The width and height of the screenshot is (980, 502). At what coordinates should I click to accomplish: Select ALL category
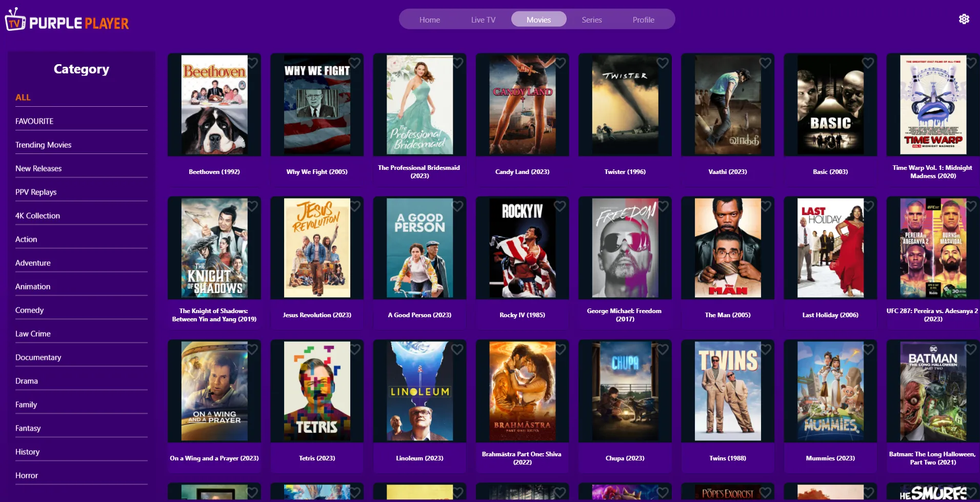click(82, 98)
